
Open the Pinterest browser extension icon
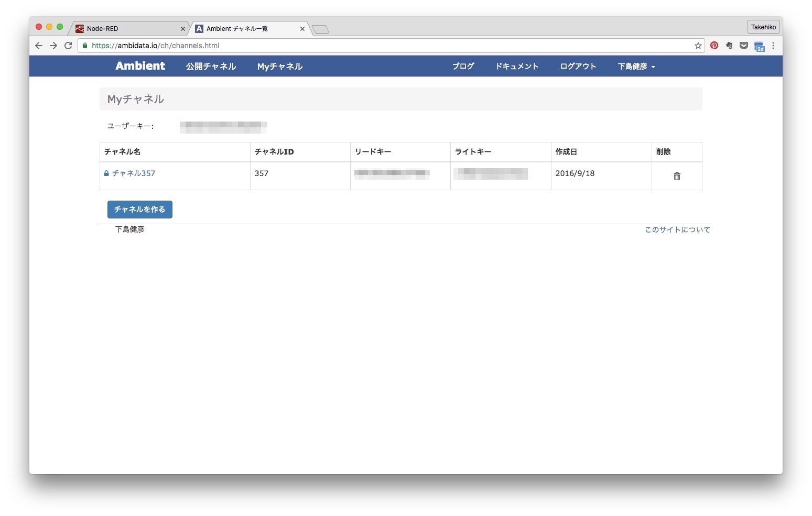click(x=714, y=46)
